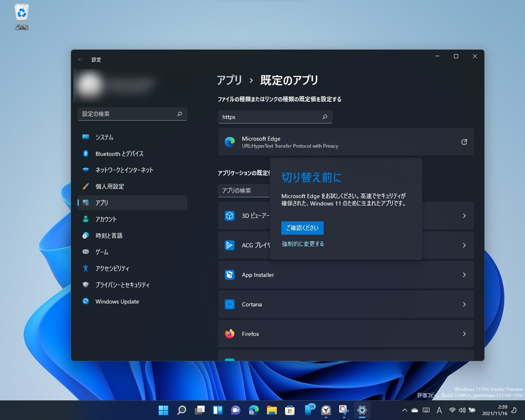Open the Chat icon on the taskbar
Screen dimensions: 525x420
coord(235,410)
